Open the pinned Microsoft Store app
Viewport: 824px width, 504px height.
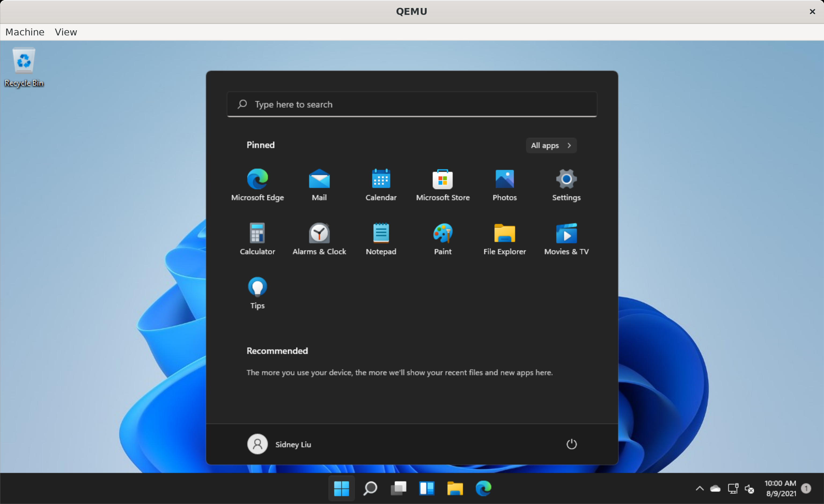click(x=442, y=184)
